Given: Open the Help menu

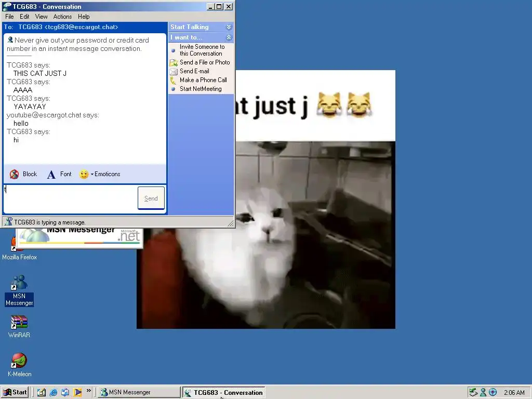Looking at the screenshot, I should pyautogui.click(x=84, y=17).
